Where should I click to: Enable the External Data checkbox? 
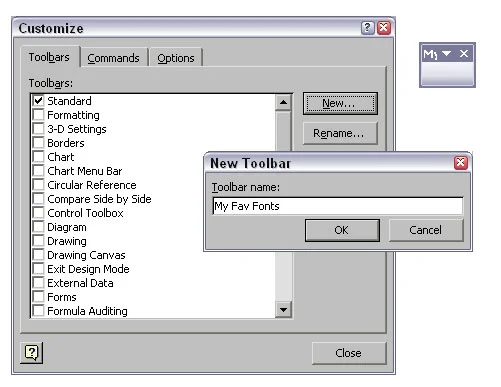pyautogui.click(x=39, y=283)
